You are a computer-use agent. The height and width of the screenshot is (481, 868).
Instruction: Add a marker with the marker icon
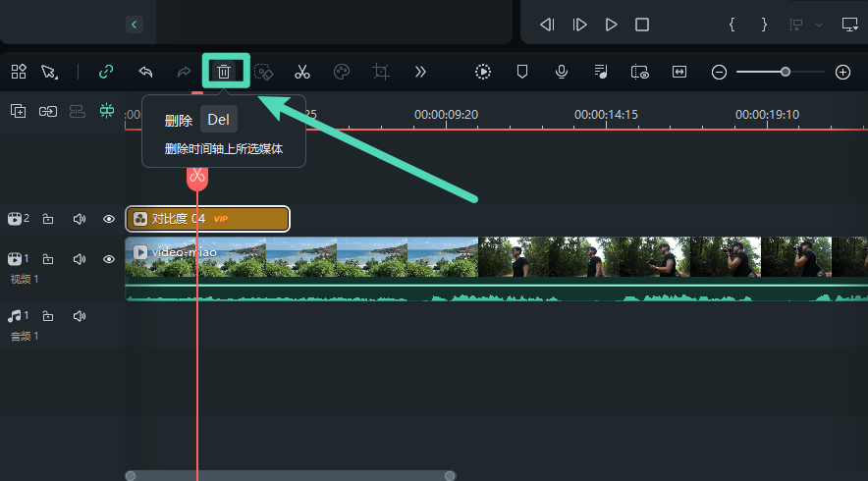(x=522, y=72)
